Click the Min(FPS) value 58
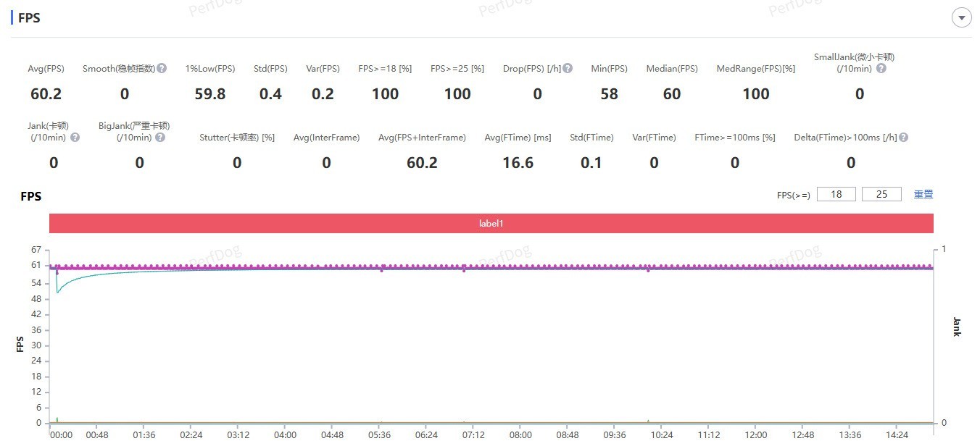The height and width of the screenshot is (441, 980). (x=609, y=94)
